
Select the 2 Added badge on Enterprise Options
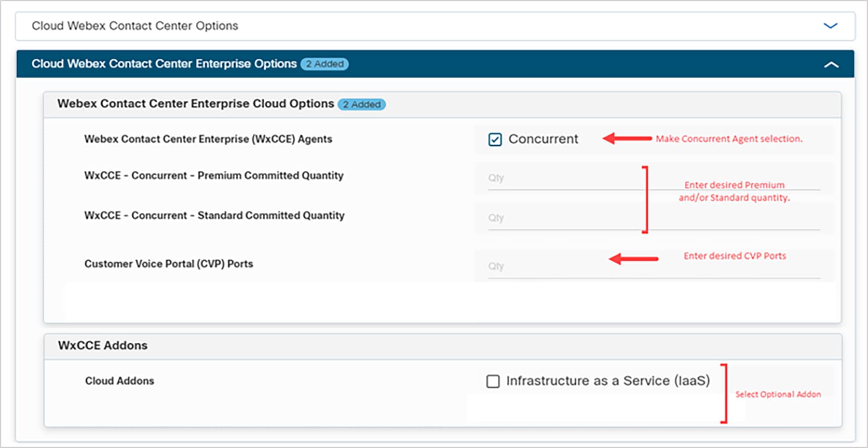click(x=325, y=64)
